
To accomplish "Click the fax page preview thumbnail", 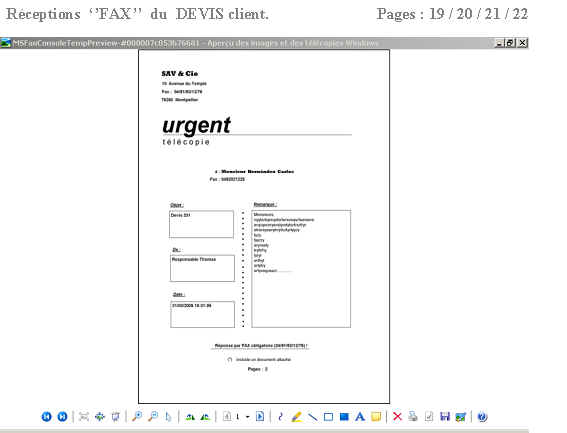I will 264,226.
